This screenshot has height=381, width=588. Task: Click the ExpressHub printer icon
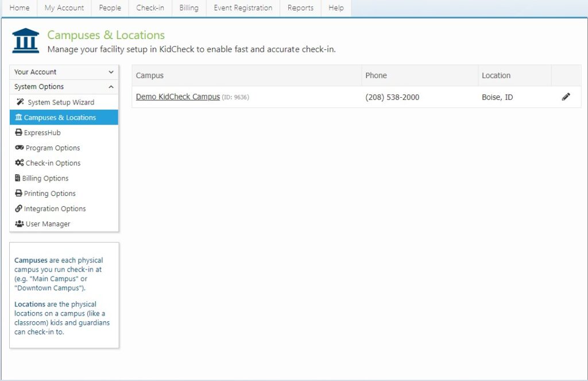[x=18, y=133]
